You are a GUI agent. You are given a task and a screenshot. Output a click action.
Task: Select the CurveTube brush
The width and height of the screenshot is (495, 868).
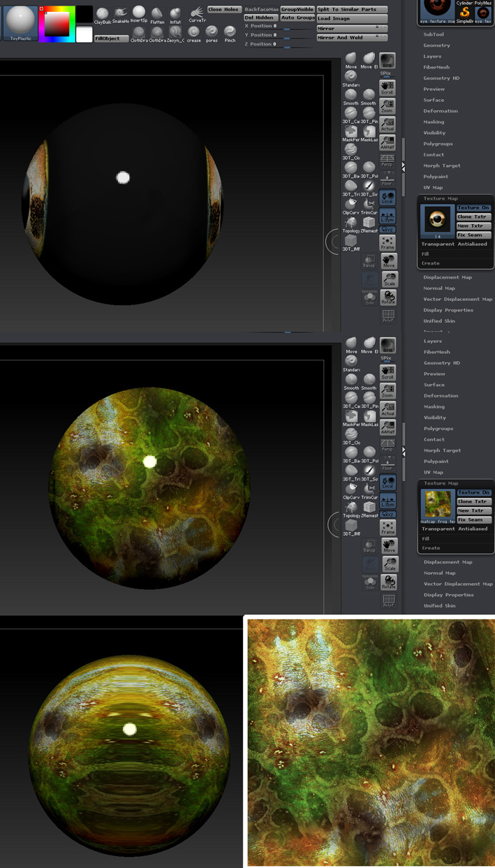[x=197, y=14]
